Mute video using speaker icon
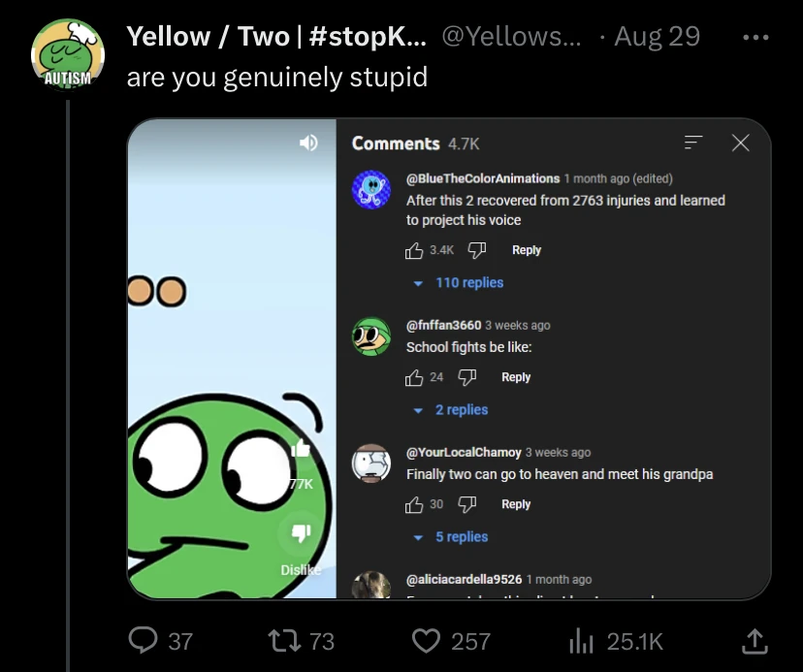 point(308,144)
